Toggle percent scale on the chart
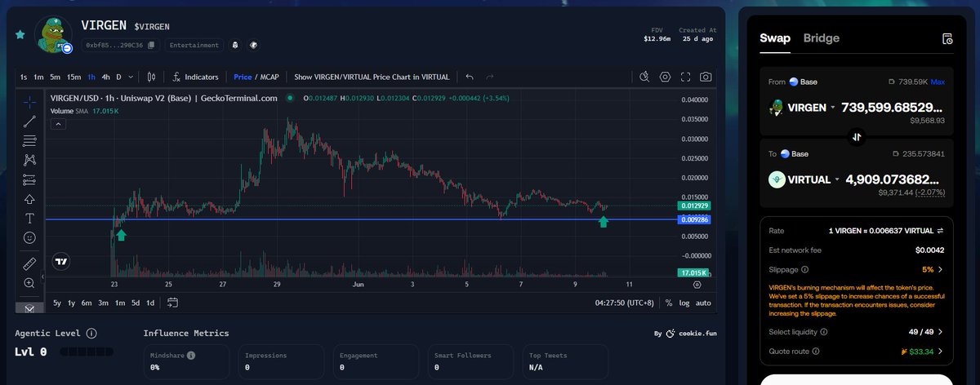 click(x=669, y=303)
